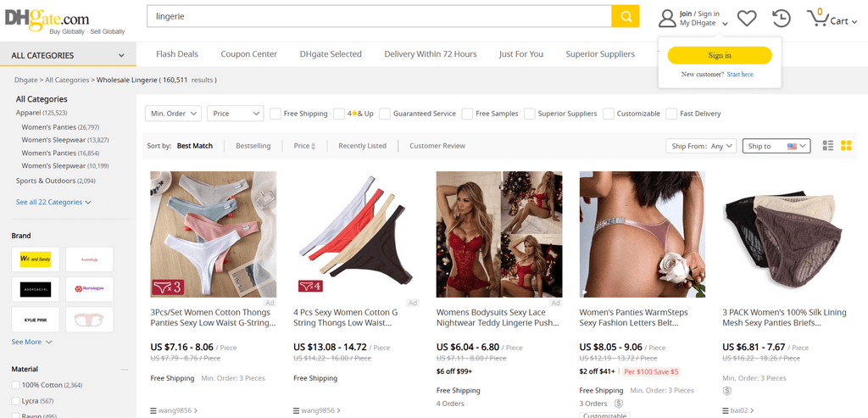868x418 pixels.
Task: Switch to grid view layout icon
Action: click(846, 146)
